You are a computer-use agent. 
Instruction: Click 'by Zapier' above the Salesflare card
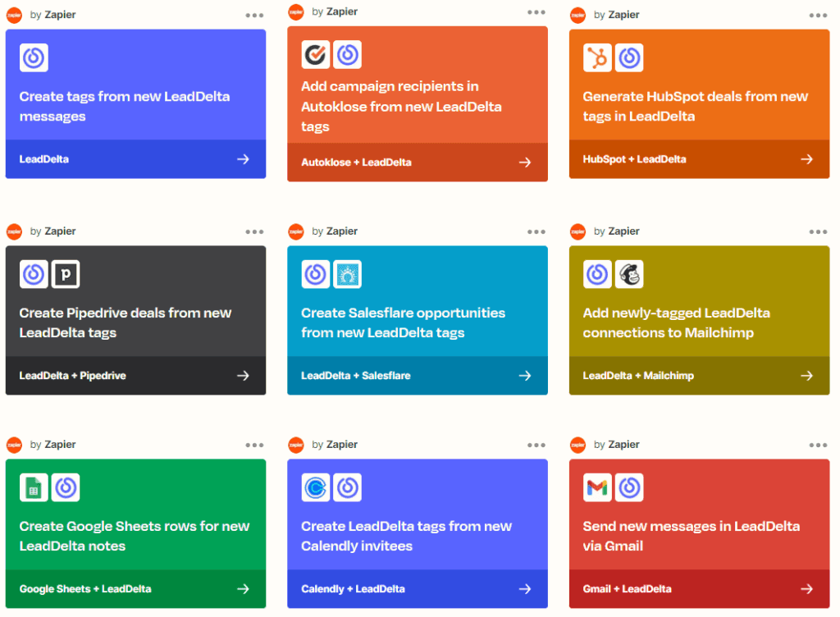point(335,231)
